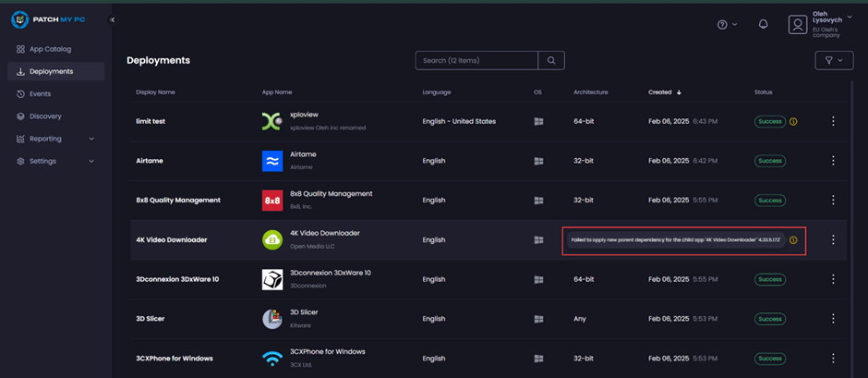The height and width of the screenshot is (378, 868).
Task: Click the Success badge for 3CXPhone for Windows
Action: [770, 359]
